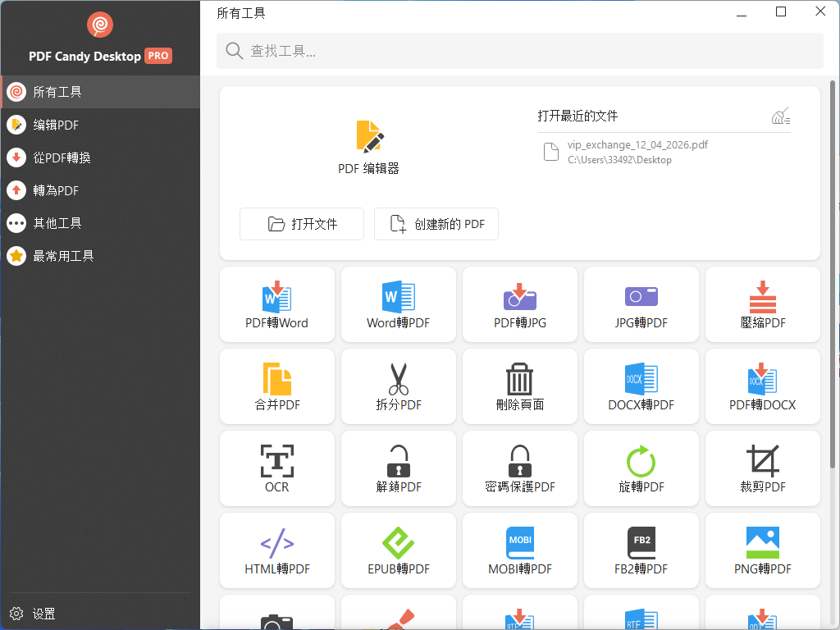Choose the MOBI轉PDF tool
840x630 pixels.
pos(519,550)
